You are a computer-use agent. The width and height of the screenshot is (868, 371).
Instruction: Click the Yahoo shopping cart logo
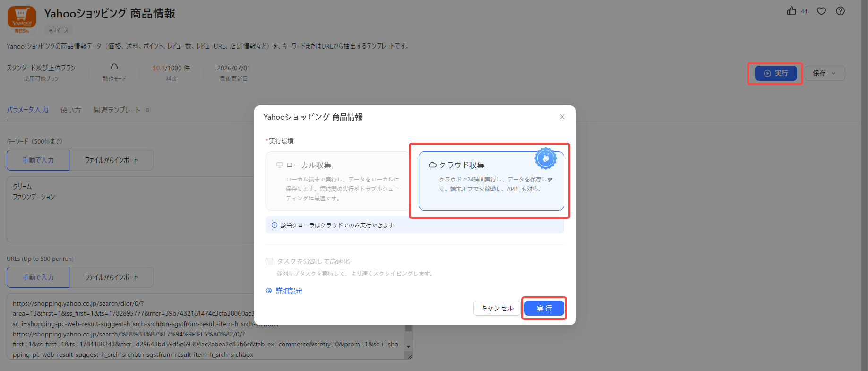pos(22,20)
